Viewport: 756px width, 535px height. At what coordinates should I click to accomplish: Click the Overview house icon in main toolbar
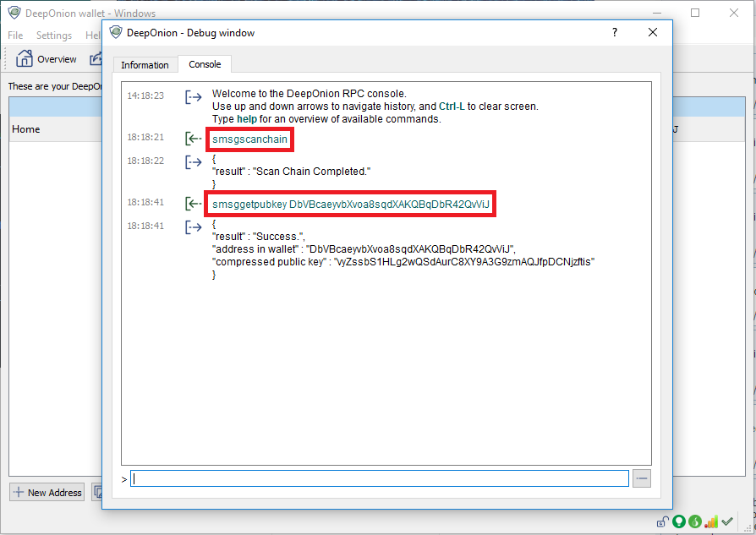[25, 58]
